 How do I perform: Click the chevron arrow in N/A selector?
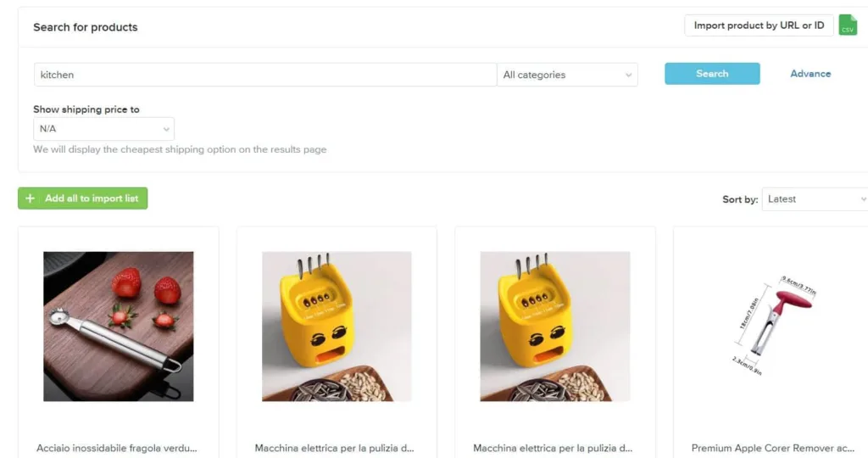[x=166, y=130]
